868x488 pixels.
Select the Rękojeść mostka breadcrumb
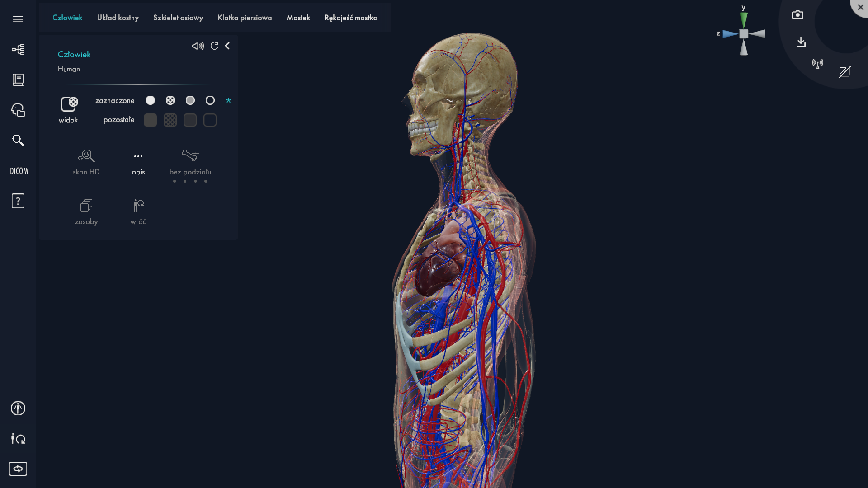coord(351,18)
